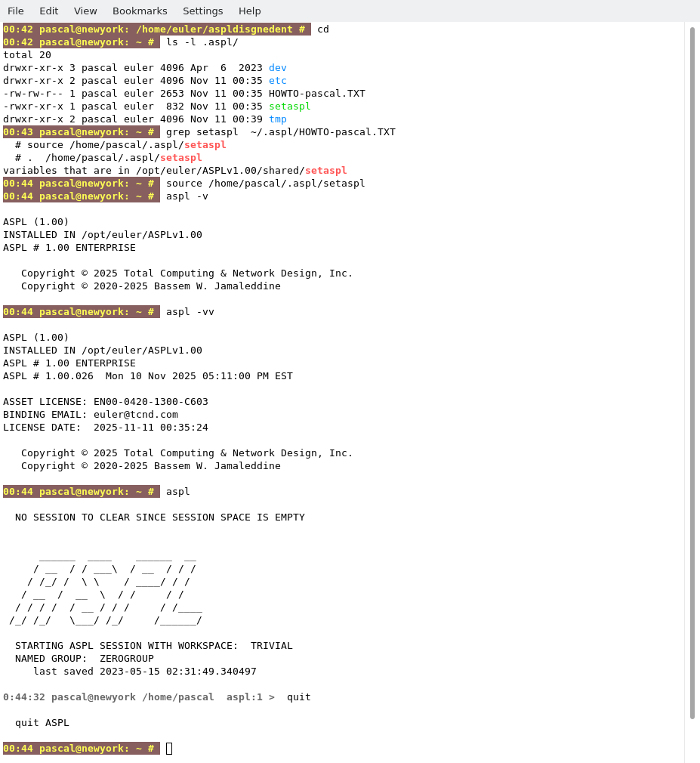The image size is (700, 763).
Task: Click the cursor at the last prompt
Action: [169, 749]
